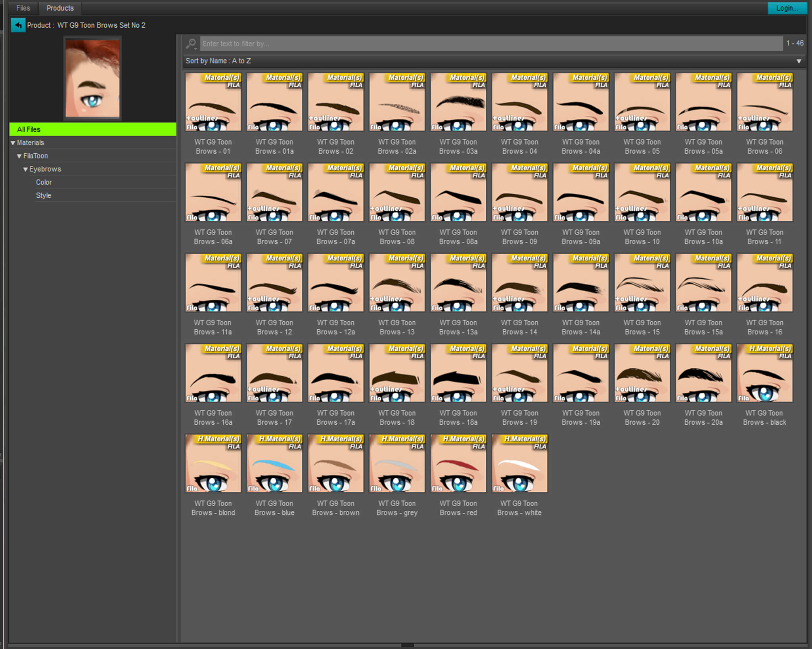Select WT G9 Toon Brows - 11 thumbnail
This screenshot has width=812, height=649.
click(765, 192)
